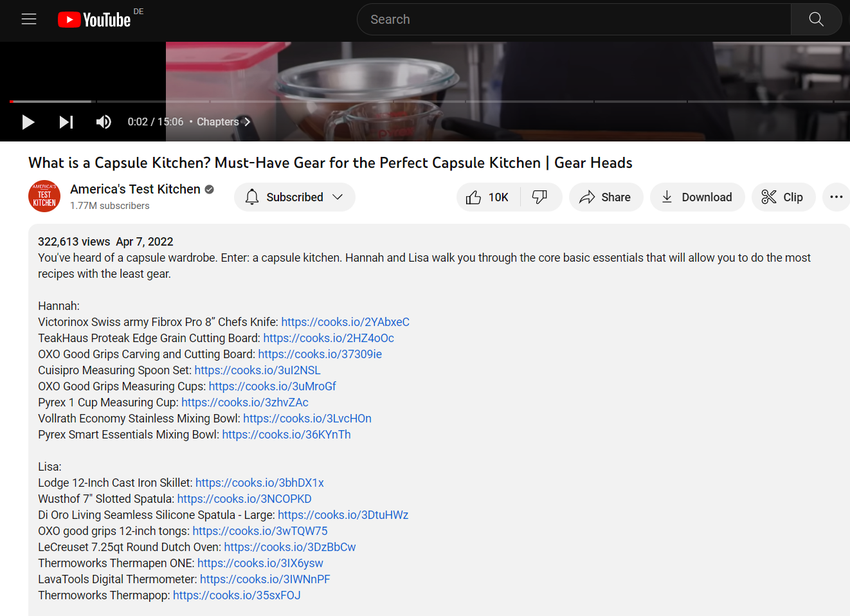
Task: Skip to the next video
Action: [66, 122]
